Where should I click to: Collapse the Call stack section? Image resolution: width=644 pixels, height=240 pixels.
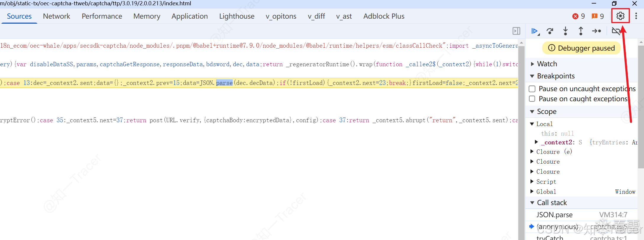(x=532, y=203)
